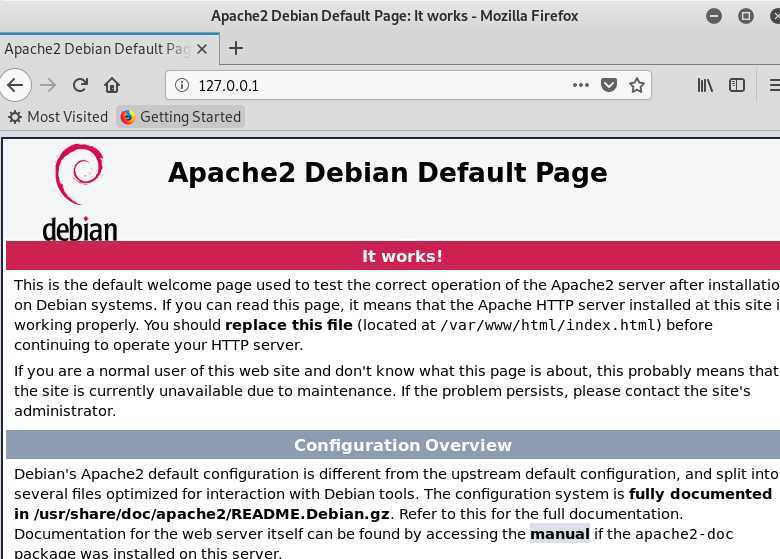Click bold text 'fully documented'
Viewport: 780px width, 559px height.
click(x=700, y=494)
